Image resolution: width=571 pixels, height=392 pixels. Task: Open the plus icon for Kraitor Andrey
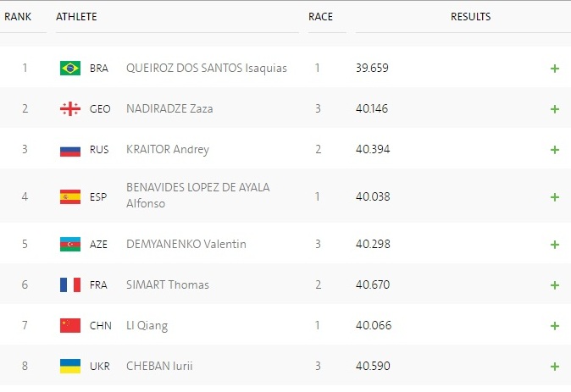pyautogui.click(x=555, y=150)
